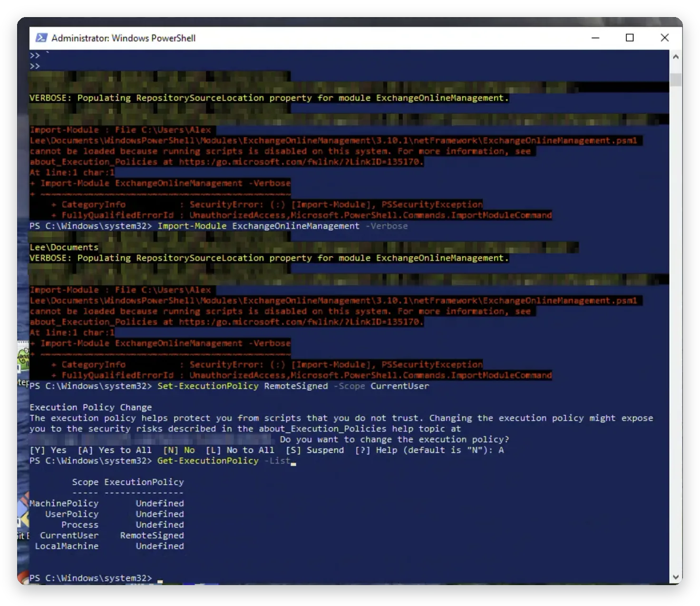
Task: Click the "(default is "N")" prompt text
Action: click(x=445, y=450)
